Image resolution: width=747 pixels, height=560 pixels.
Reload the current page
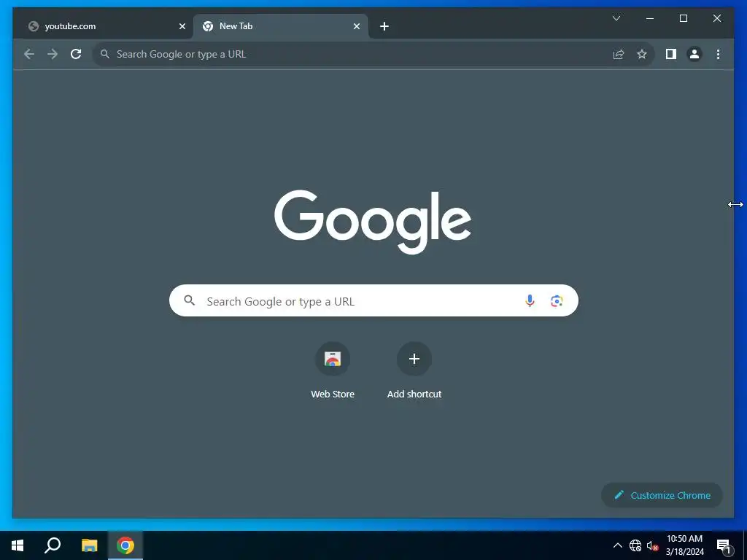[76, 54]
